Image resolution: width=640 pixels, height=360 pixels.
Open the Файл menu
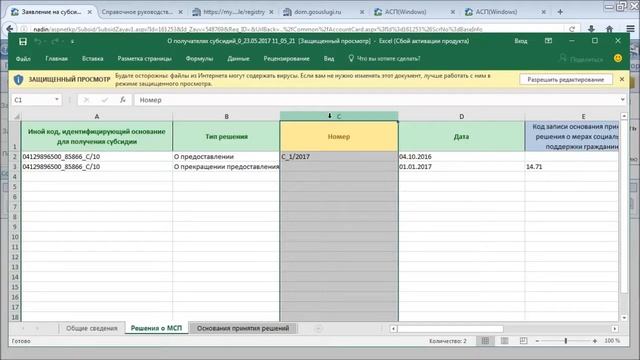click(x=23, y=59)
